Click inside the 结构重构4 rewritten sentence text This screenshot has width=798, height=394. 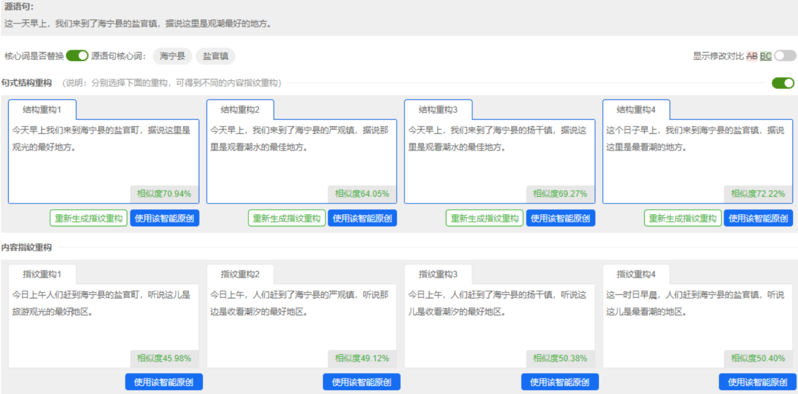(696, 139)
